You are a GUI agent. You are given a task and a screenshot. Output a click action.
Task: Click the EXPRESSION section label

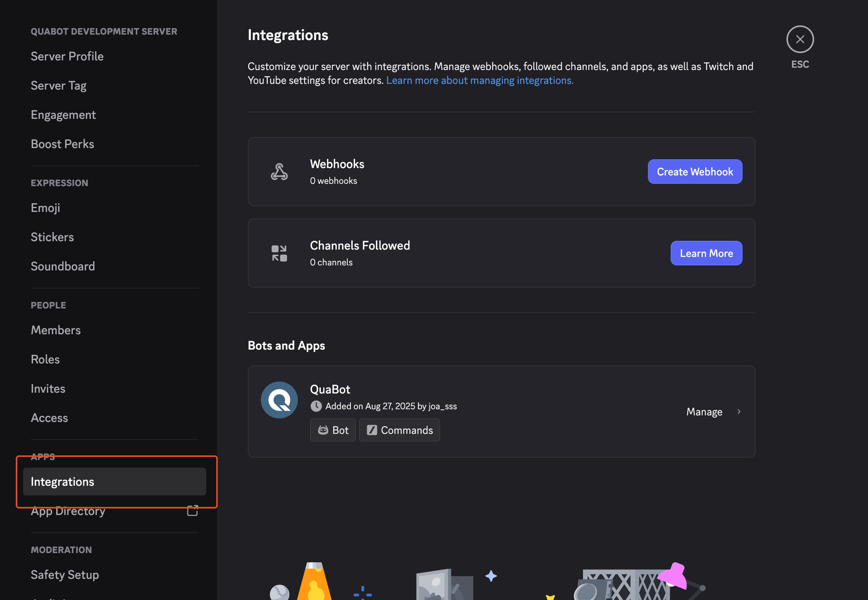pos(59,183)
